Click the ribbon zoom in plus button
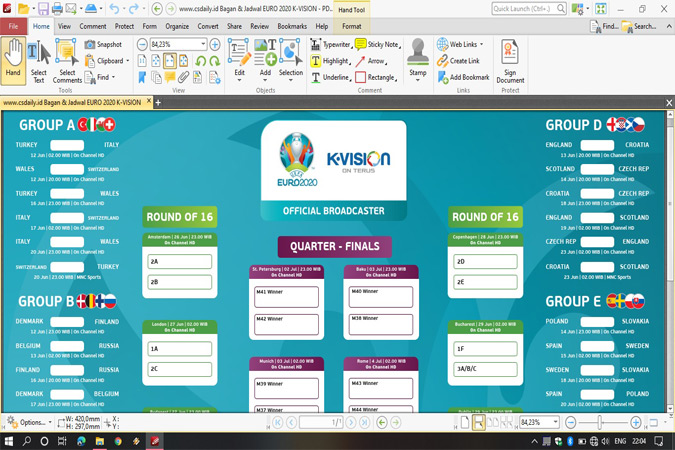This screenshot has height=450, width=675. (215, 44)
